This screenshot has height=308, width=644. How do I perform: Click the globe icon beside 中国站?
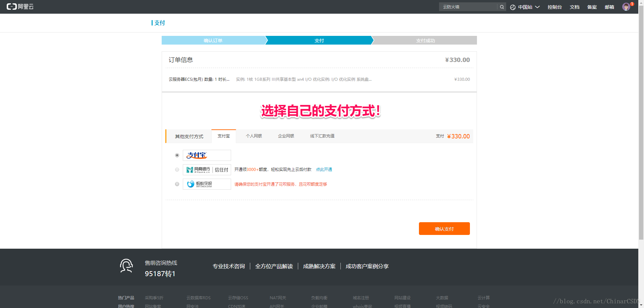tap(513, 7)
